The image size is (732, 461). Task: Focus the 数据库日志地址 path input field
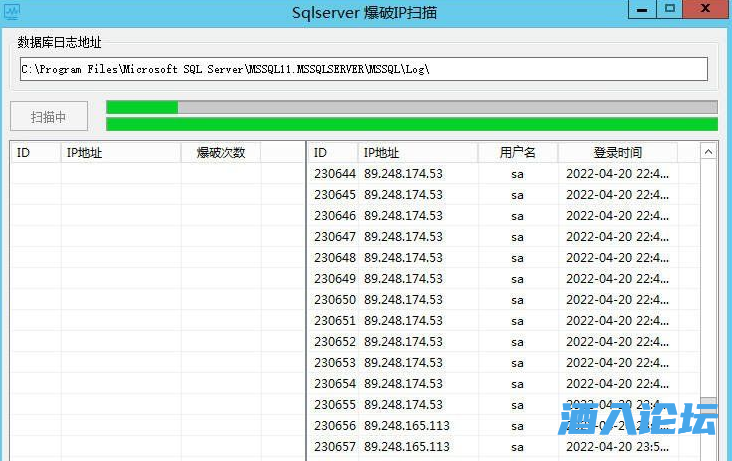pos(363,69)
